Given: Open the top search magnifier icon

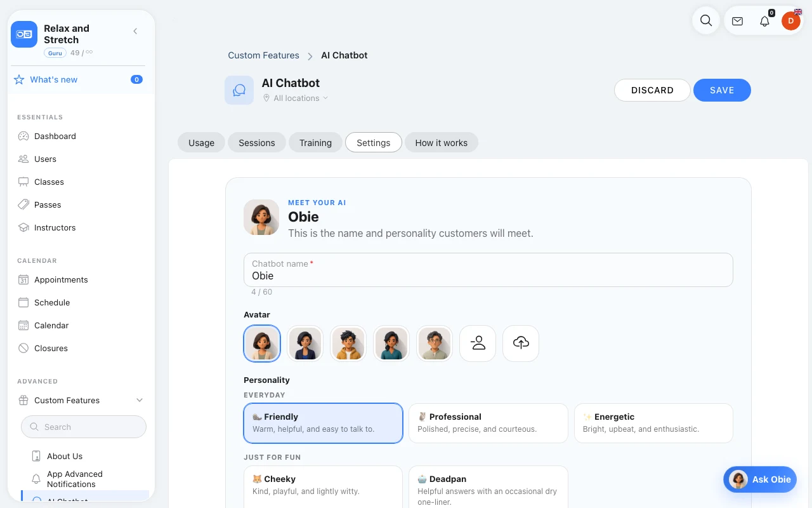Looking at the screenshot, I should click(x=706, y=20).
